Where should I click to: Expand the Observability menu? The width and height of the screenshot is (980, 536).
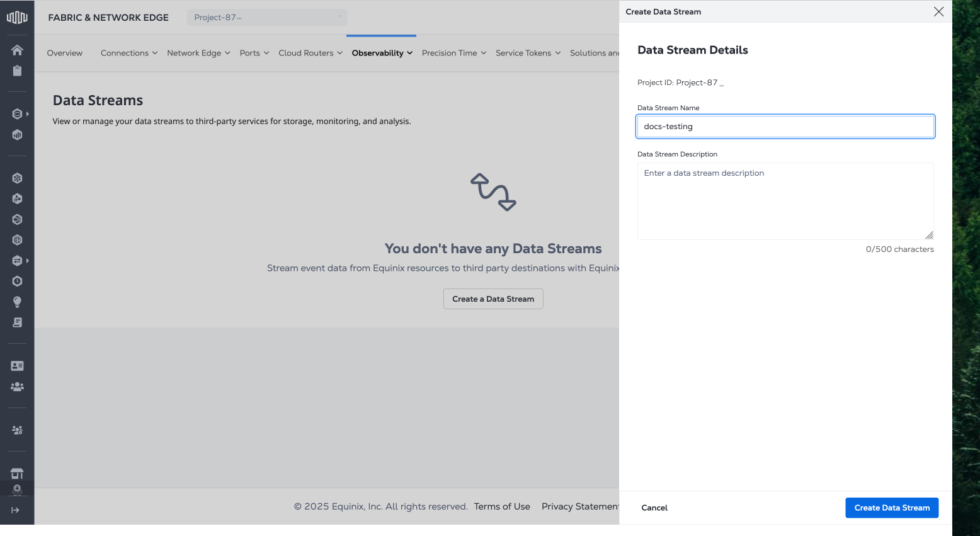click(x=382, y=53)
